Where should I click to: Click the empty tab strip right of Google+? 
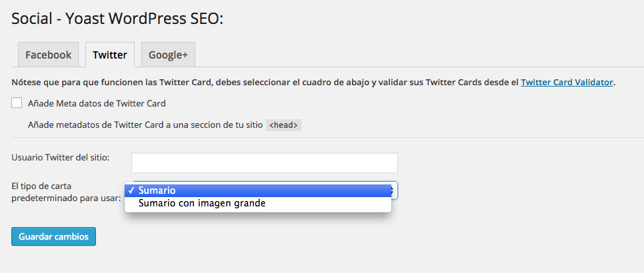(413, 55)
